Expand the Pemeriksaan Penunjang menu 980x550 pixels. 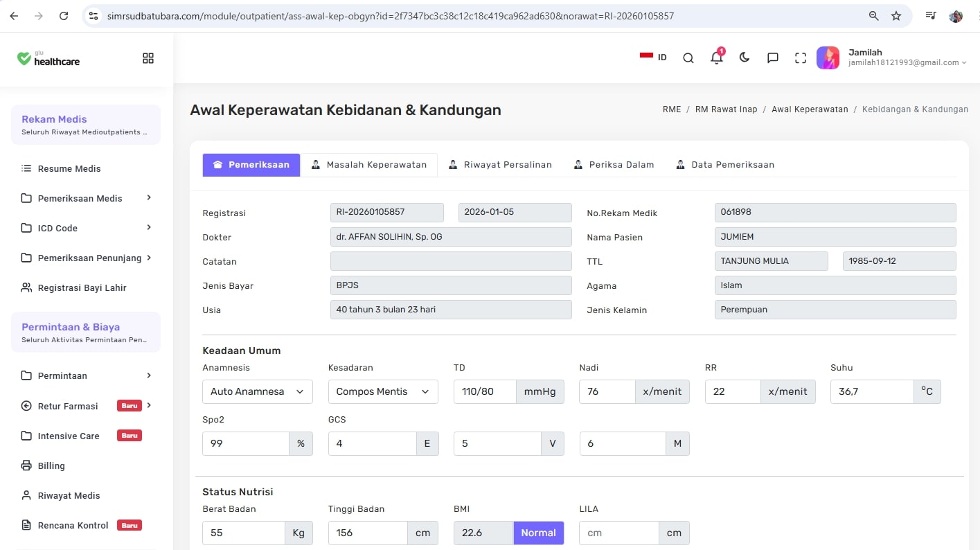pyautogui.click(x=86, y=258)
